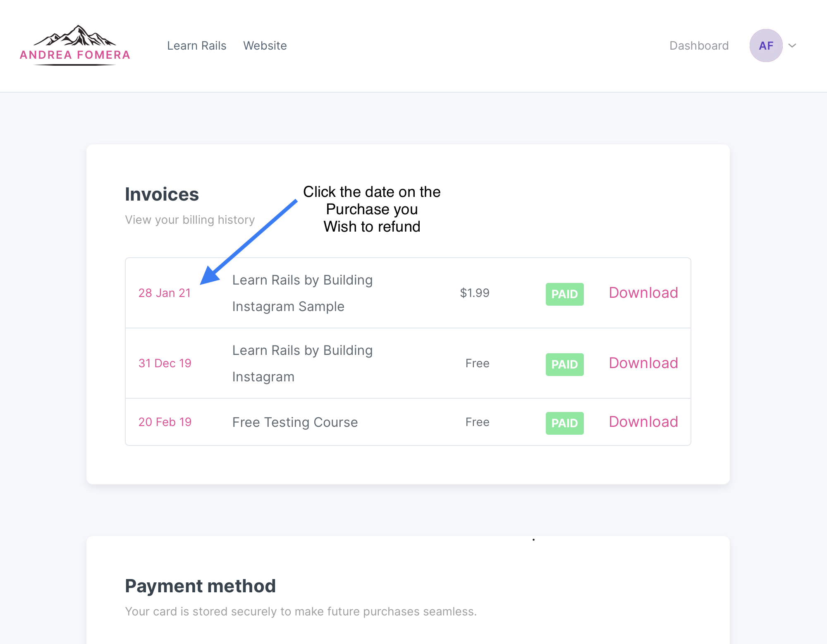Click PAID badge on 31 Dec 19 row

tap(564, 364)
